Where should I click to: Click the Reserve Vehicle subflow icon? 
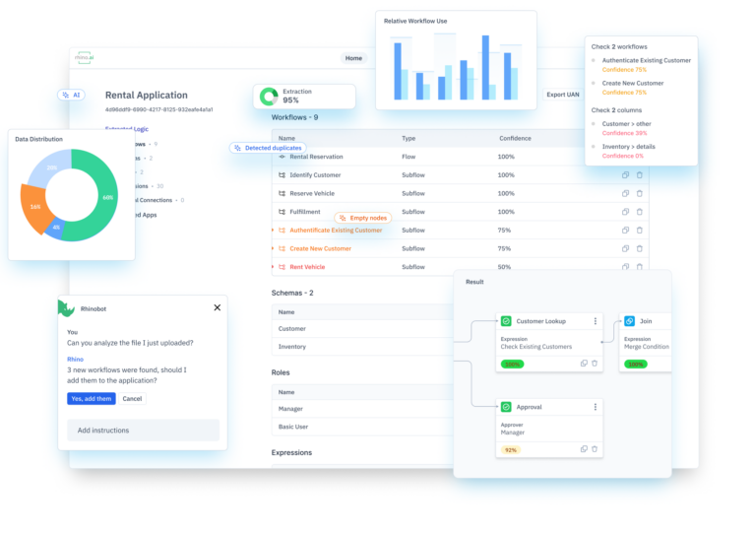click(283, 193)
